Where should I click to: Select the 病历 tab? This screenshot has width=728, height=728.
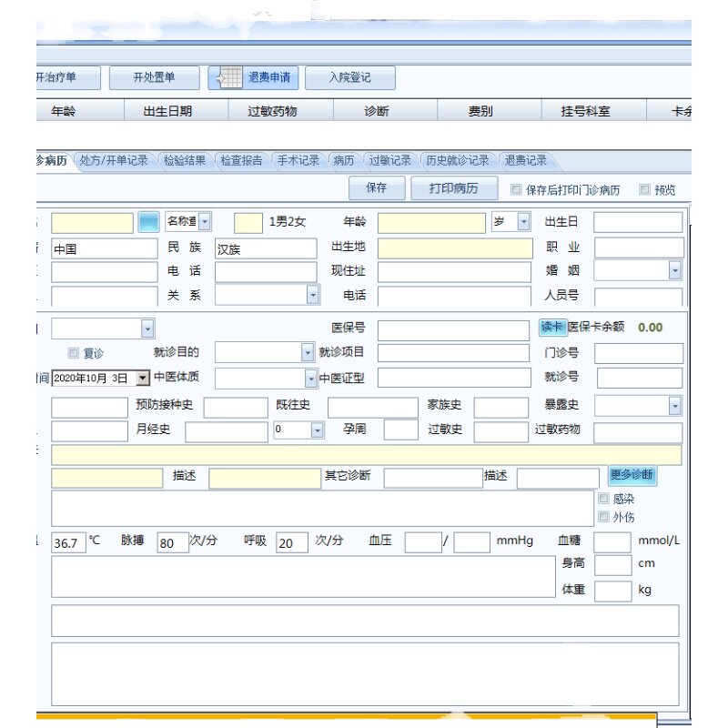pyautogui.click(x=344, y=161)
